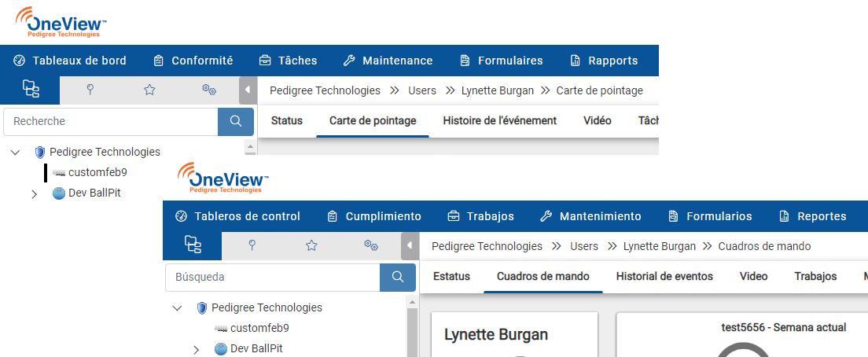The image size is (868, 357).
Task: Click Conformité clipboard icon
Action: [158, 61]
